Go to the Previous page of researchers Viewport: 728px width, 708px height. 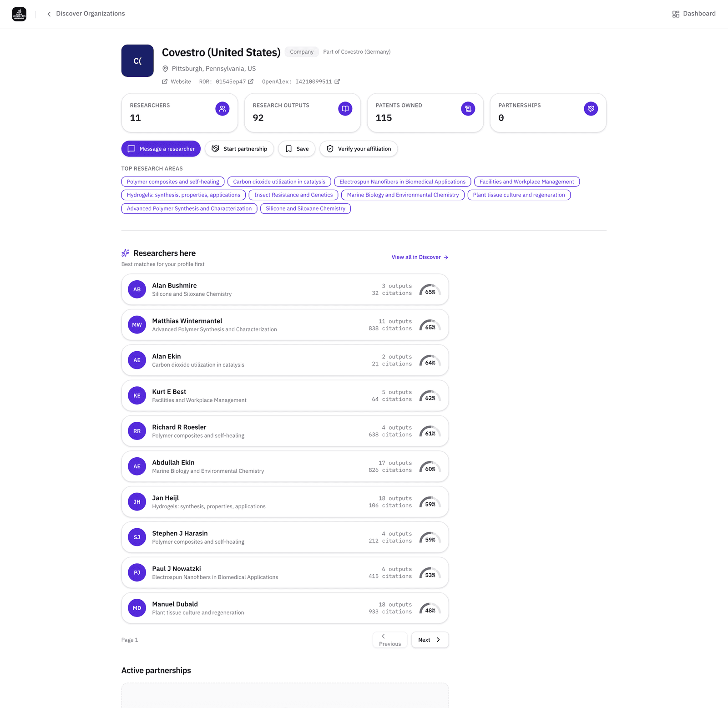point(390,640)
